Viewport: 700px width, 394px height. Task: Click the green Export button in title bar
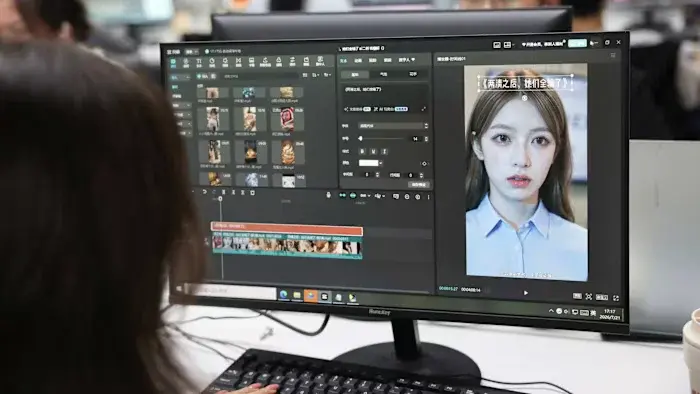point(577,43)
